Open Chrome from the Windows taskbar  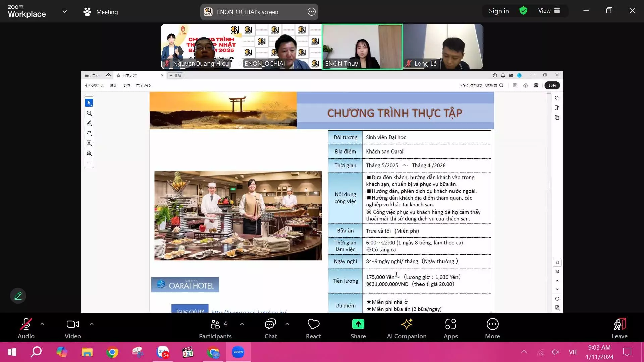[x=112, y=352]
